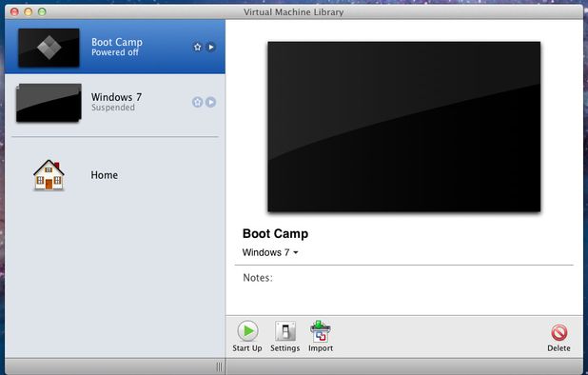This screenshot has height=375, width=588.
Task: Click the Boot Camp name heading in the details pane
Action: [275, 233]
